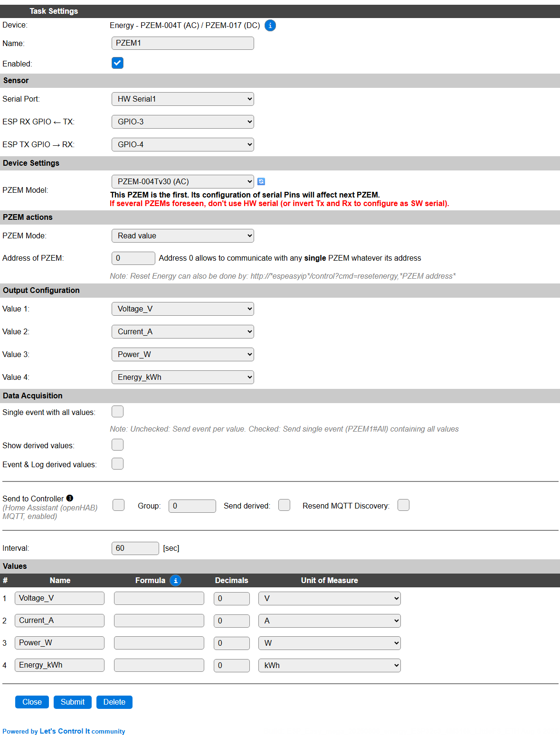Open Serial Port dropdown

click(183, 99)
